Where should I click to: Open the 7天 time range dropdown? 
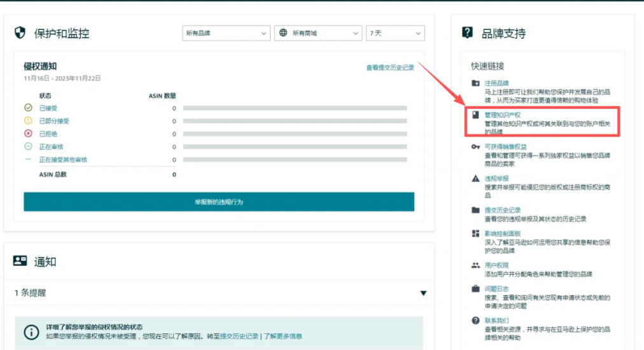(395, 33)
